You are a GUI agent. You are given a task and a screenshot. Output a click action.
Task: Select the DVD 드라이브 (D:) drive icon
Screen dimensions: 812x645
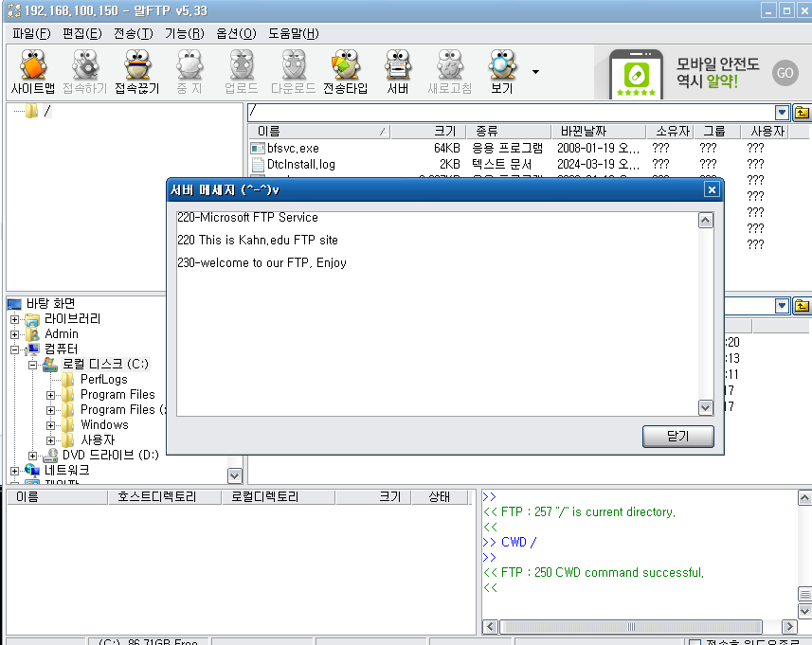point(50,455)
